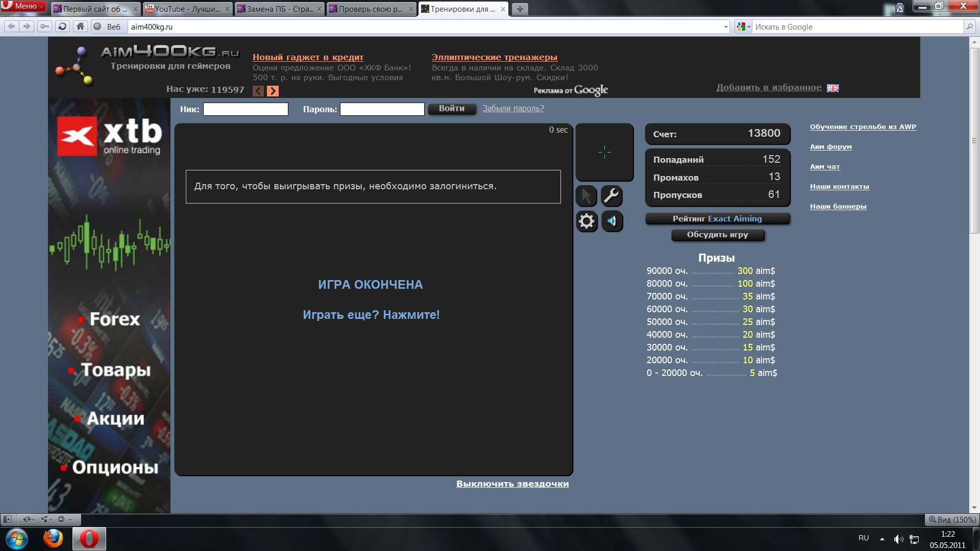The height and width of the screenshot is (551, 980).
Task: Show next ad with orange arrow button
Action: click(273, 91)
